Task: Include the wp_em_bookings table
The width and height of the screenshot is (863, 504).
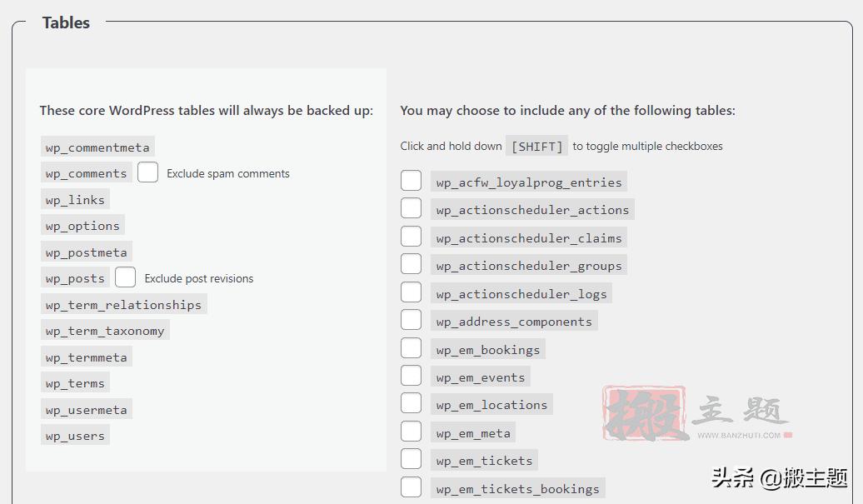Action: click(411, 348)
